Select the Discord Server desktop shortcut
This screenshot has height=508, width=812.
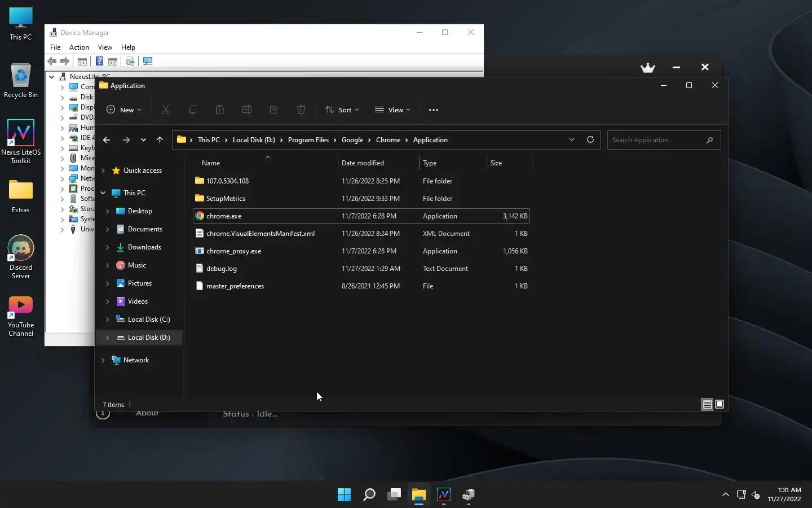tap(21, 257)
